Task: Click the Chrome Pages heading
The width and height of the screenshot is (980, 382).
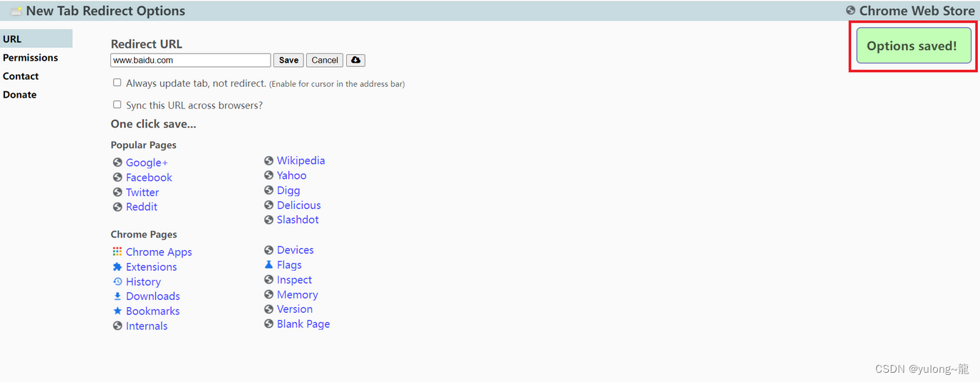Action: pos(144,234)
